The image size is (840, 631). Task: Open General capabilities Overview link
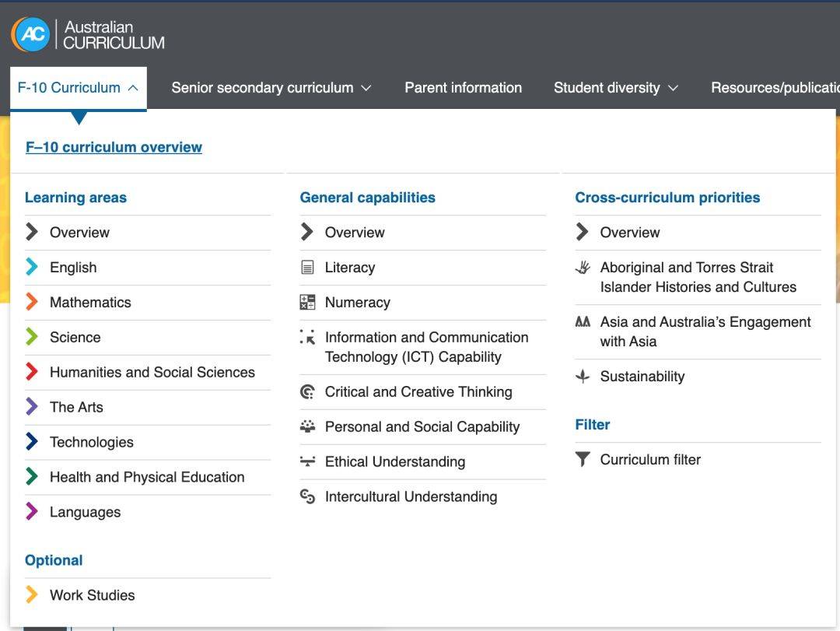pos(355,232)
